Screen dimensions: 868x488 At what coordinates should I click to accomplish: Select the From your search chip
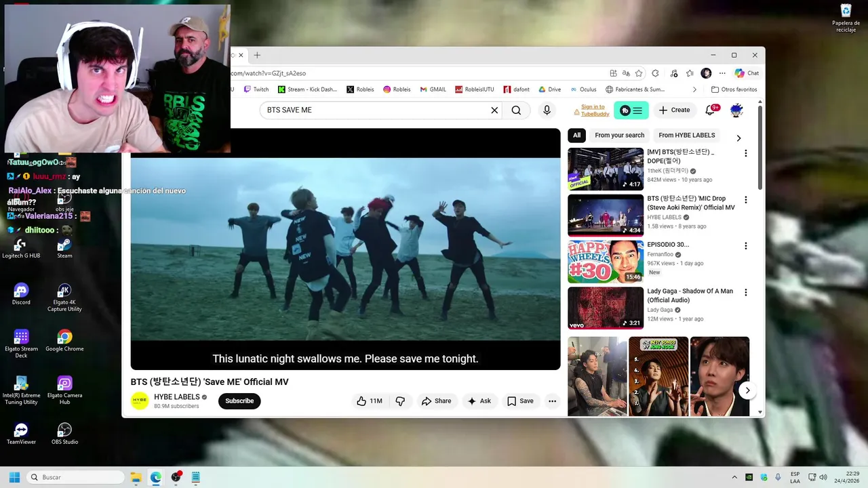click(620, 136)
